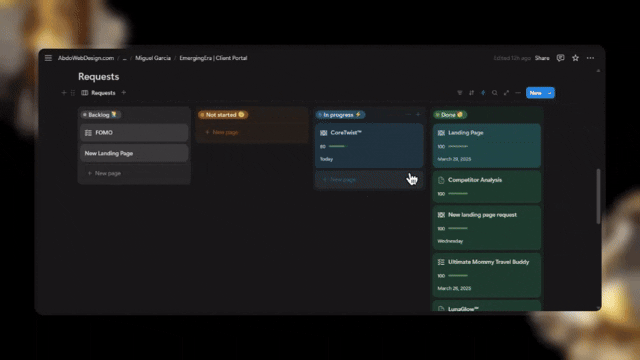Open Miguel Garcia breadcrumb
The height and width of the screenshot is (360, 640).
[153, 58]
